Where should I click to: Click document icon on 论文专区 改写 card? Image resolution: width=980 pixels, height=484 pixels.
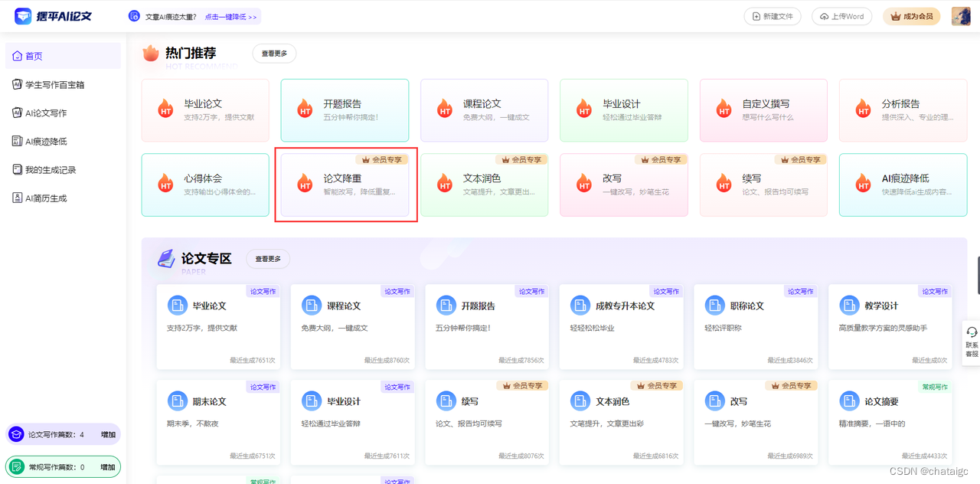[x=714, y=401]
